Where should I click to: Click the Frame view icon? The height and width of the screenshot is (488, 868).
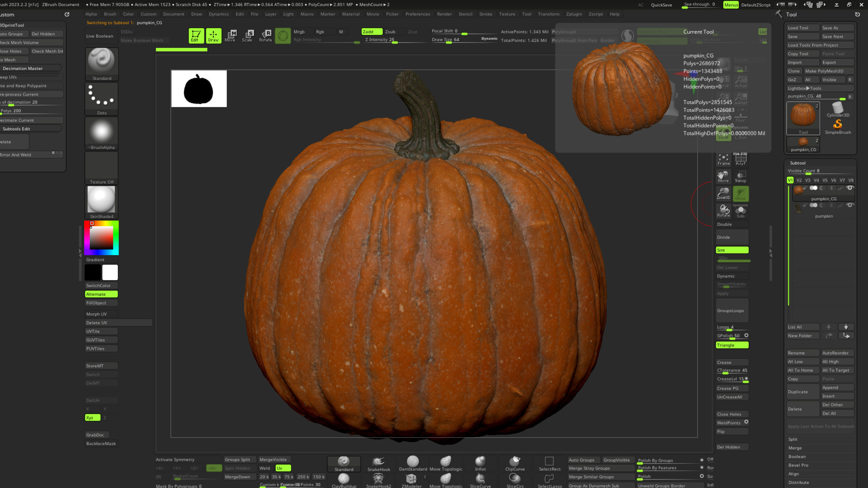(x=723, y=159)
